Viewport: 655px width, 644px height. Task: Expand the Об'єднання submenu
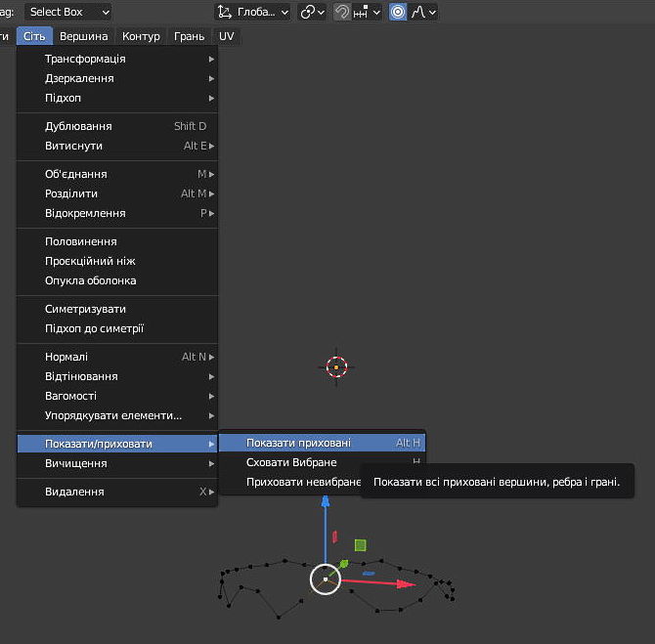pos(117,174)
